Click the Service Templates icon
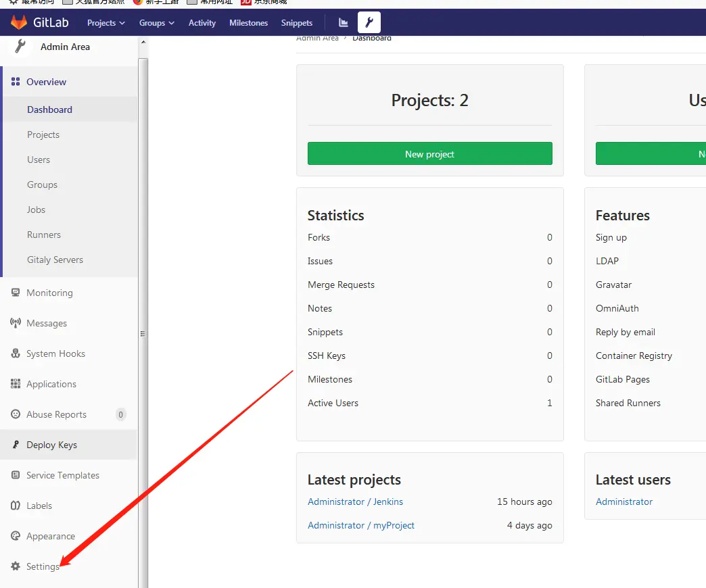Viewport: 706px width, 588px height. tap(16, 475)
